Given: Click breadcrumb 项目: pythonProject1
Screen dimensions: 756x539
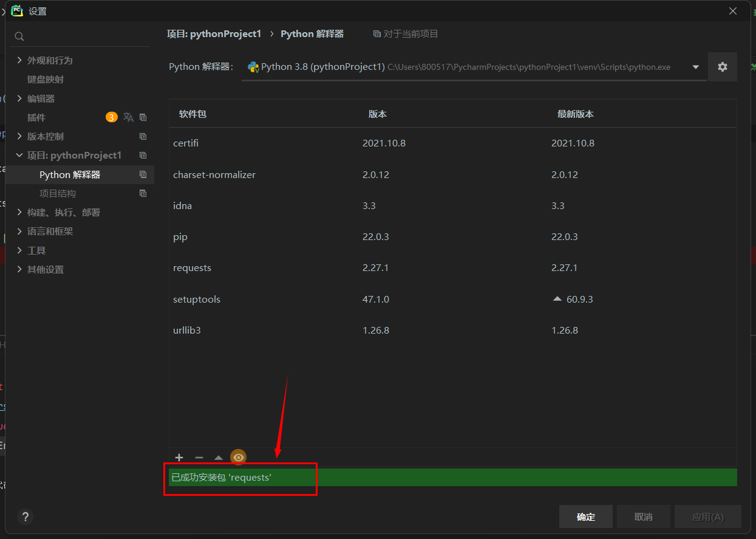Looking at the screenshot, I should click(214, 34).
